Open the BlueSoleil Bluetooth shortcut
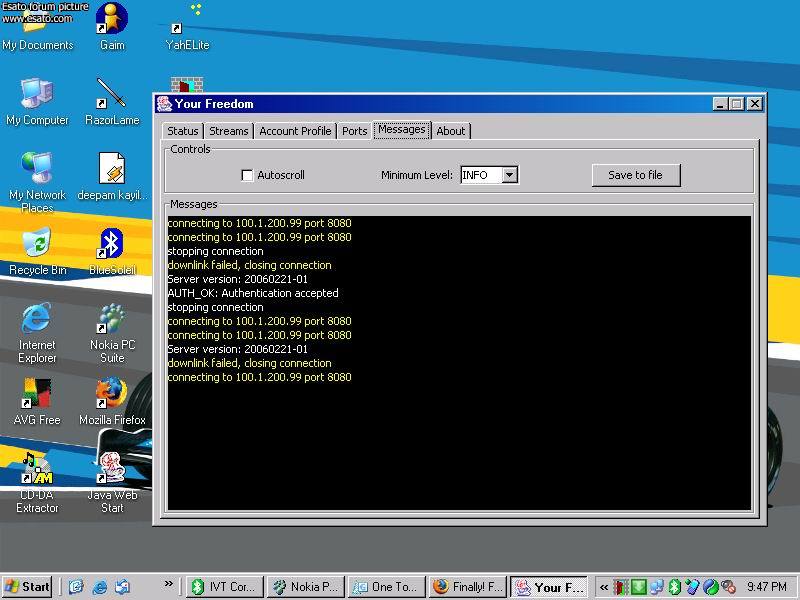Screen dimensions: 800x600 [x=112, y=251]
